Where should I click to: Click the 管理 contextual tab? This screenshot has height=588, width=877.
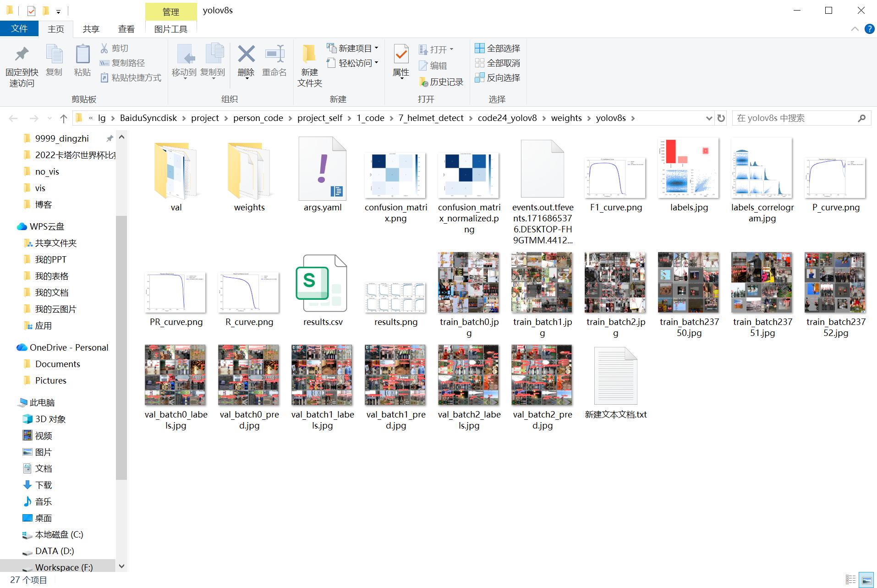click(x=171, y=12)
